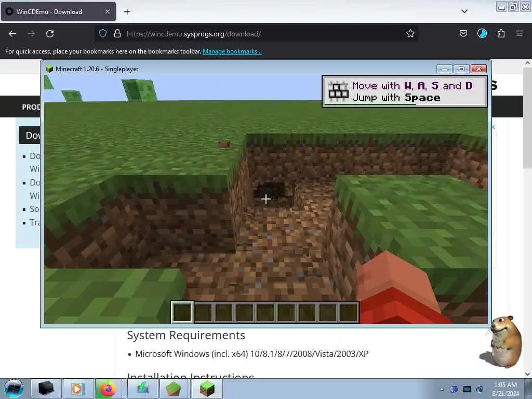The height and width of the screenshot is (399, 532).
Task: Open the tracking protection shield icon
Action: click(x=103, y=33)
